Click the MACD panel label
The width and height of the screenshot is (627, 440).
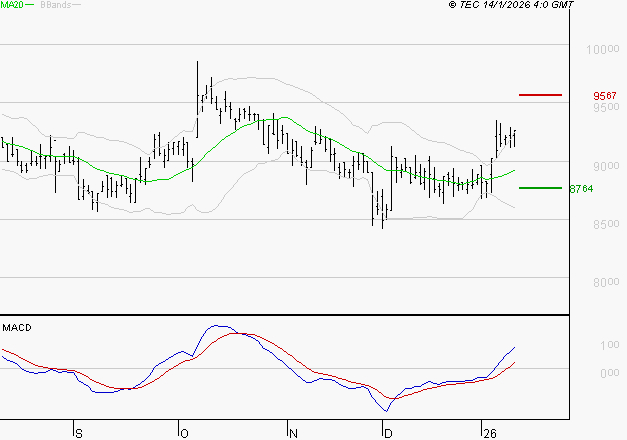pos(17,328)
